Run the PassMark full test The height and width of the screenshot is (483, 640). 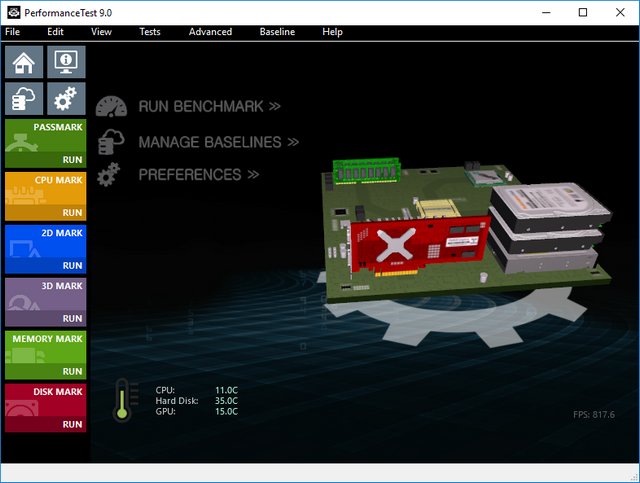tap(72, 160)
